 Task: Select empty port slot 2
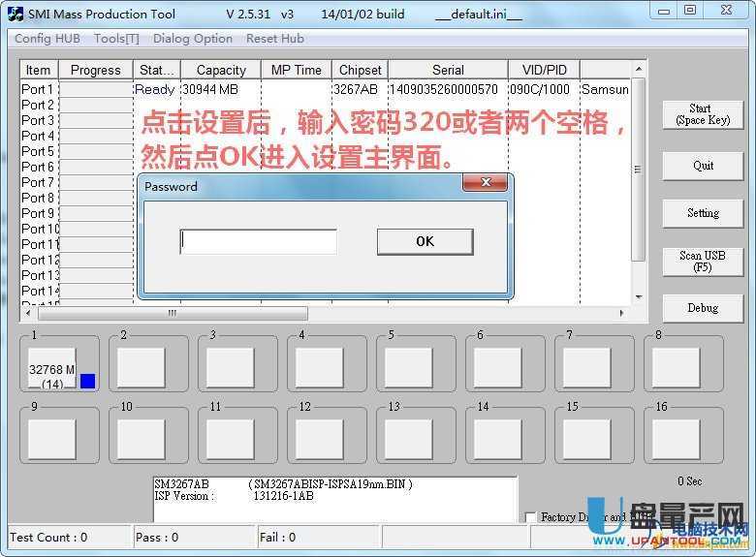pyautogui.click(x=141, y=367)
